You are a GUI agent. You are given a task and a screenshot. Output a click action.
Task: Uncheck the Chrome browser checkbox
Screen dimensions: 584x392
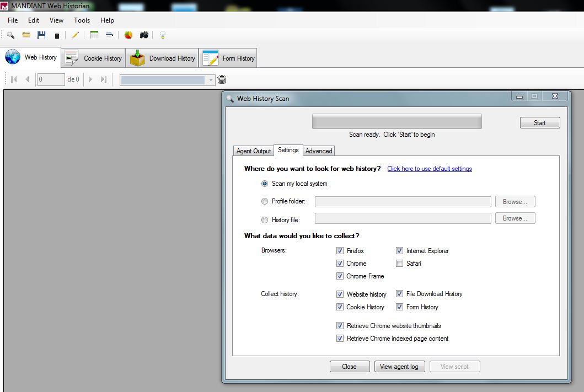(x=340, y=263)
